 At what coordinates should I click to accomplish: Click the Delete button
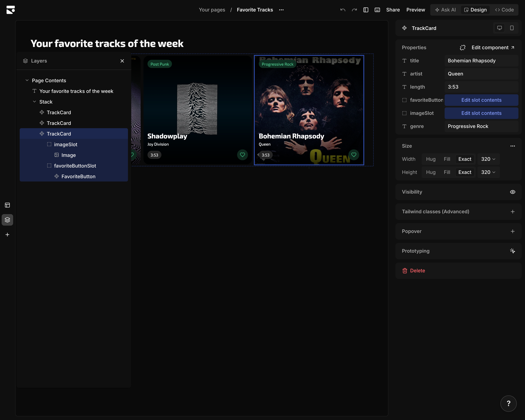point(414,270)
